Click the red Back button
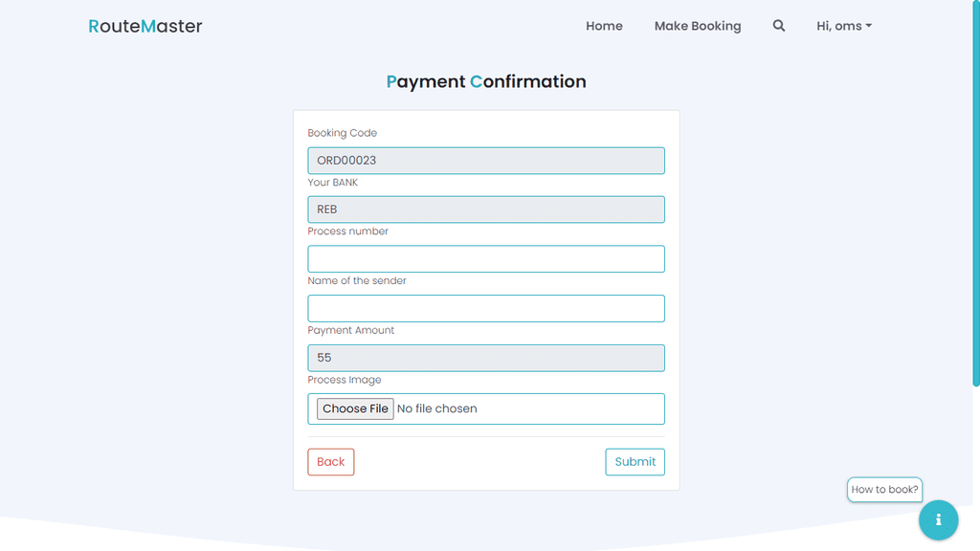This screenshot has height=551, width=980. (x=330, y=462)
